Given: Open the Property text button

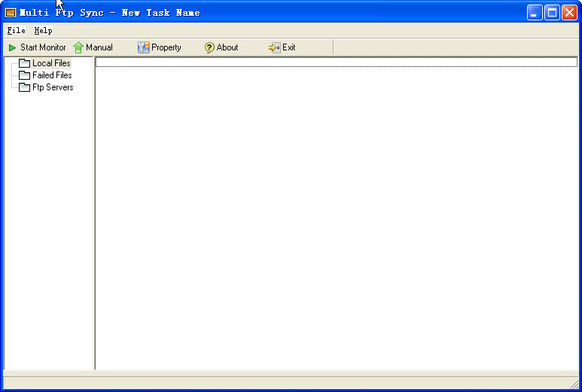Looking at the screenshot, I should pyautogui.click(x=166, y=48).
